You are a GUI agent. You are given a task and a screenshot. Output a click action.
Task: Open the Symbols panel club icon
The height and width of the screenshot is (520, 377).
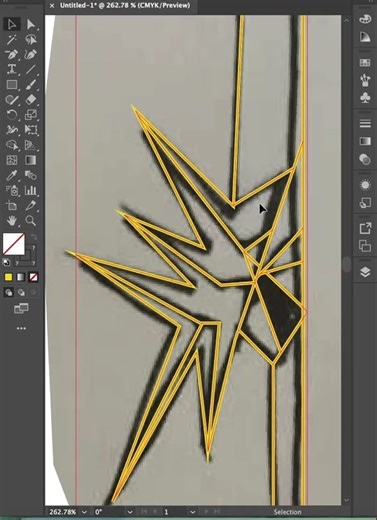(x=365, y=98)
